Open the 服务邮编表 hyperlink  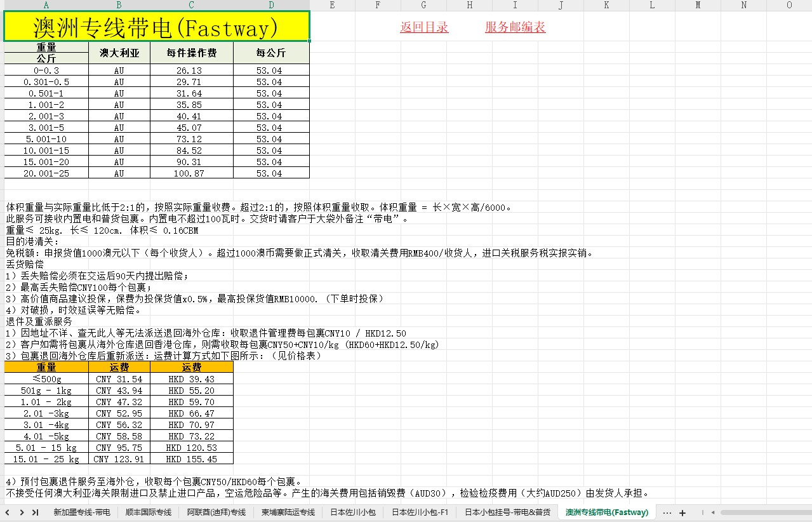[515, 27]
